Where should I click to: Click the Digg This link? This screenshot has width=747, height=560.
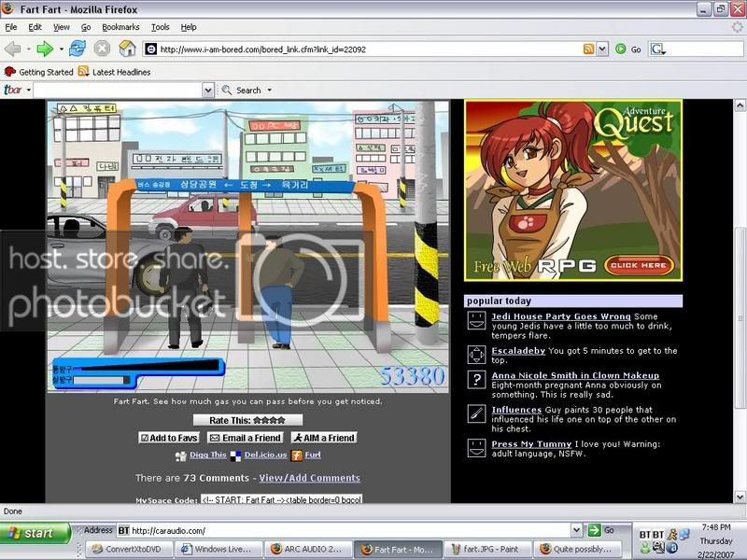coord(207,455)
